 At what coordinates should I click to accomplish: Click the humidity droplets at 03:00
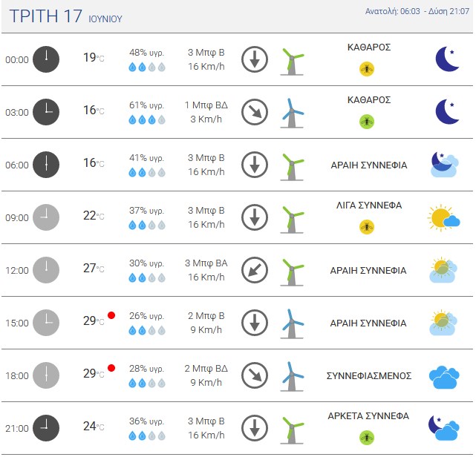(x=147, y=119)
